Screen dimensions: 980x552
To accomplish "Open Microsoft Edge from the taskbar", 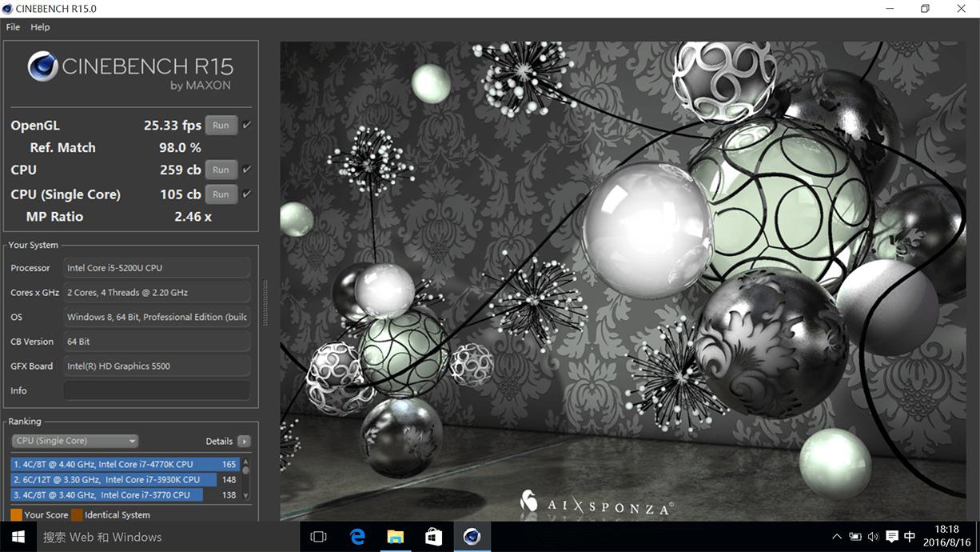I will click(x=357, y=536).
